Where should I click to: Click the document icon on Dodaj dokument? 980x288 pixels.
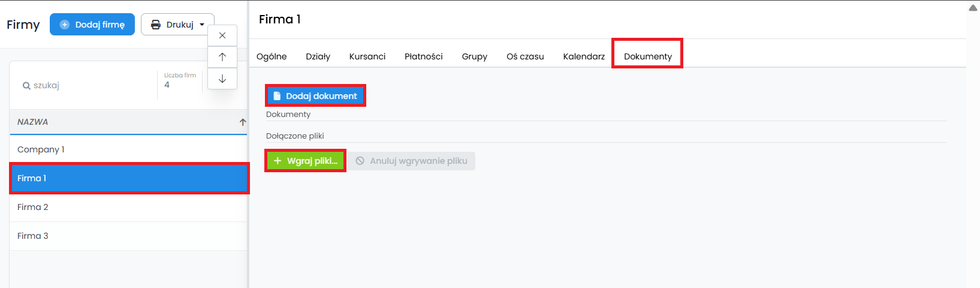[x=277, y=96]
